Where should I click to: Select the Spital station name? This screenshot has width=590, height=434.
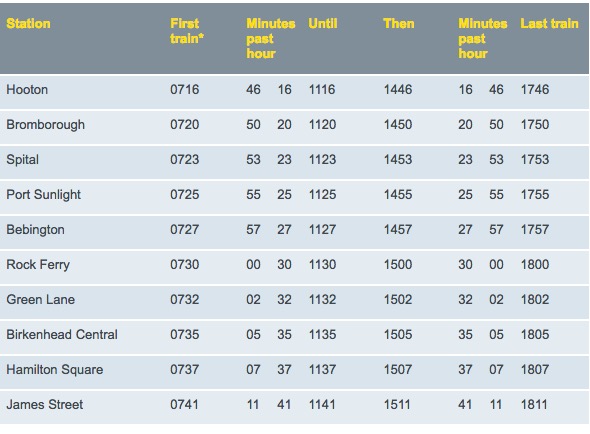click(23, 160)
